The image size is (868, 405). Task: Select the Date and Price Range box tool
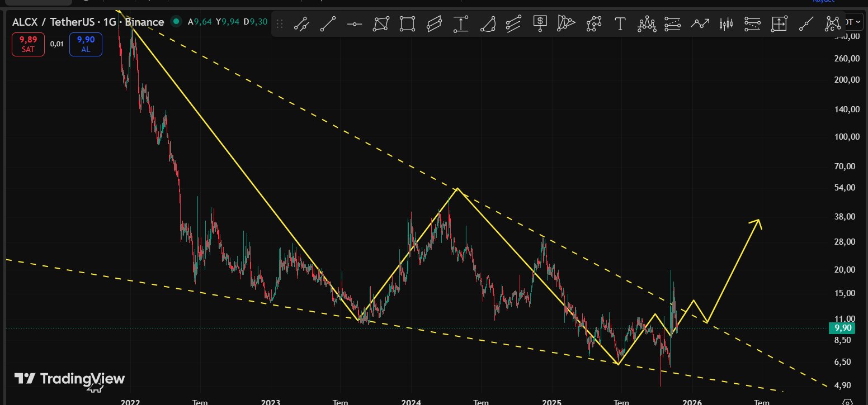(779, 24)
